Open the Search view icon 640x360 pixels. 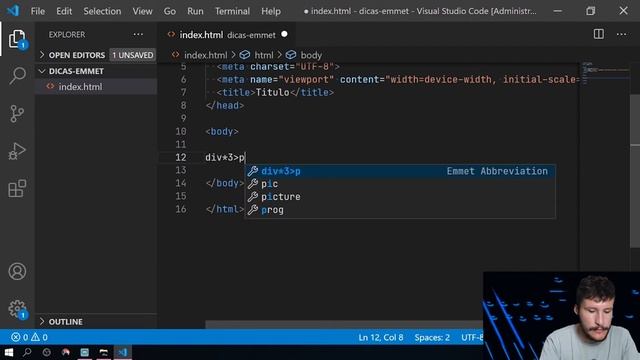coord(17,76)
